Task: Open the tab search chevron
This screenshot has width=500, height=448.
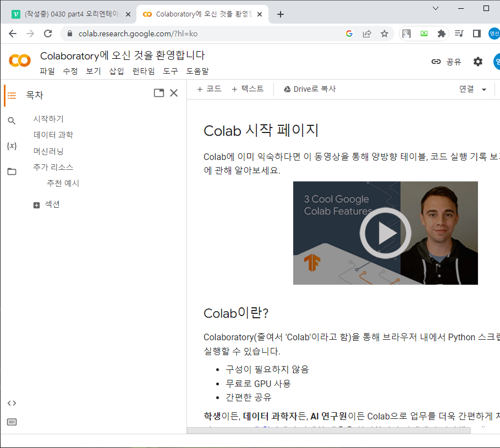Action: 436,8
